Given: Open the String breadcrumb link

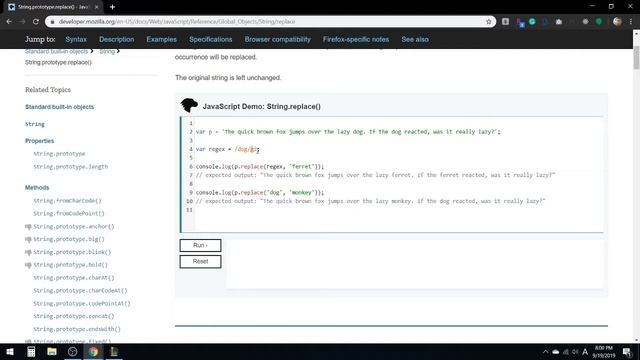Looking at the screenshot, I should click(107, 51).
